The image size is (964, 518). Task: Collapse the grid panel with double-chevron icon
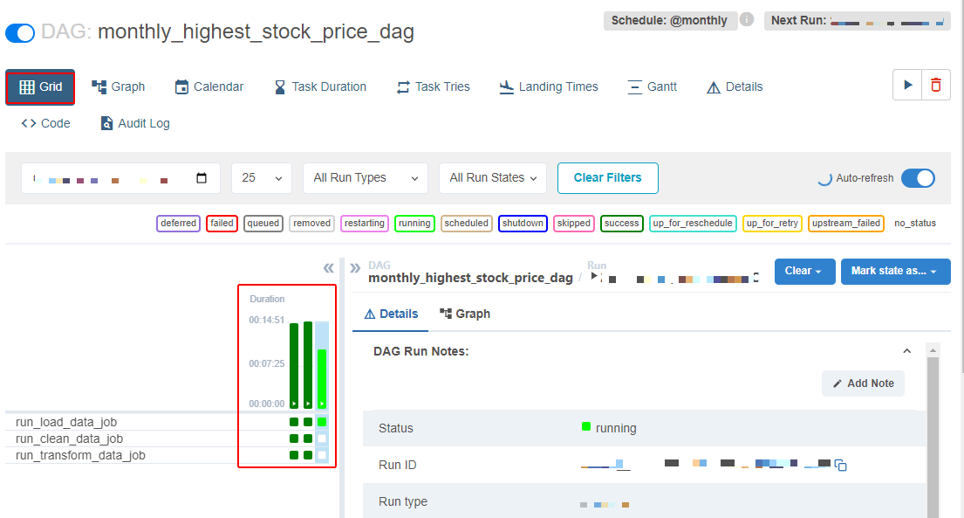(x=328, y=268)
